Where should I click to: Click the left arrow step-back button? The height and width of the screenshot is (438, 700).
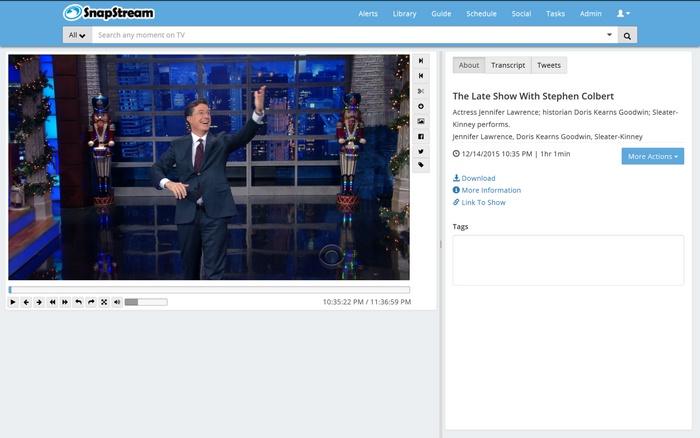pyautogui.click(x=26, y=302)
